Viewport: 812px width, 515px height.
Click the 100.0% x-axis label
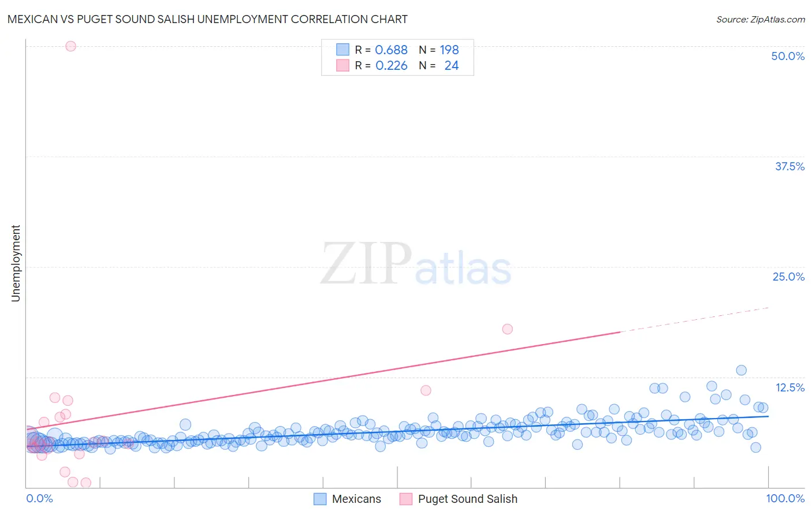[x=785, y=498]
